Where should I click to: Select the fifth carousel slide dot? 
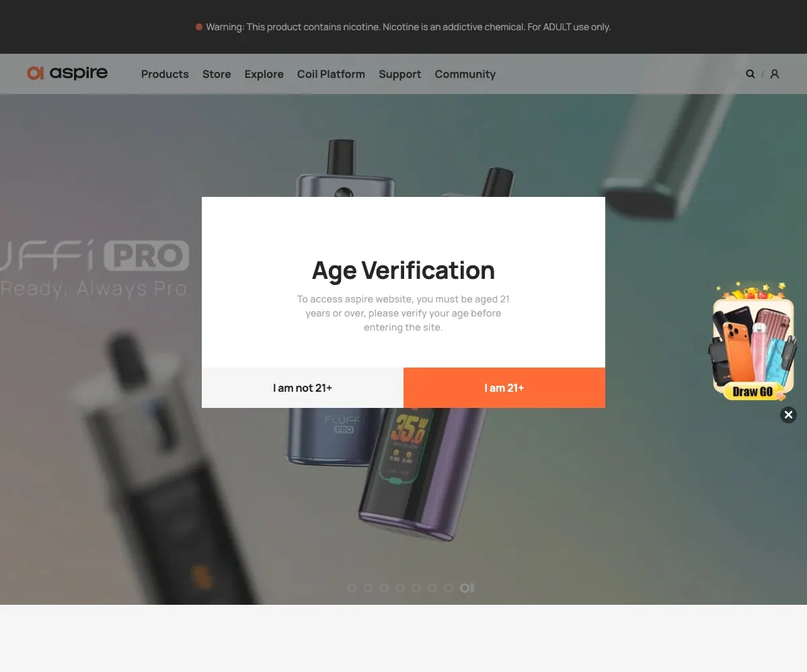pos(416,588)
